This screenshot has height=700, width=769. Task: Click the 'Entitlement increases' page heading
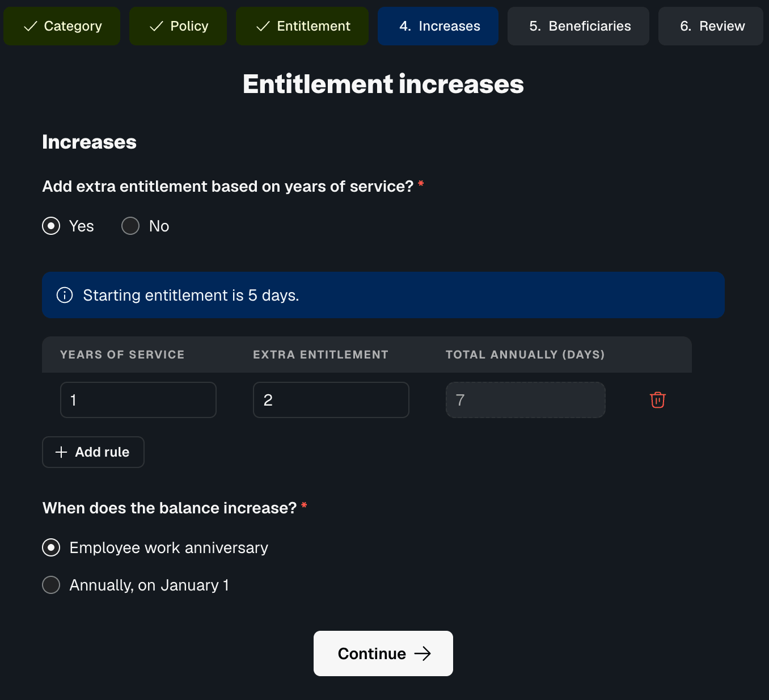(383, 84)
